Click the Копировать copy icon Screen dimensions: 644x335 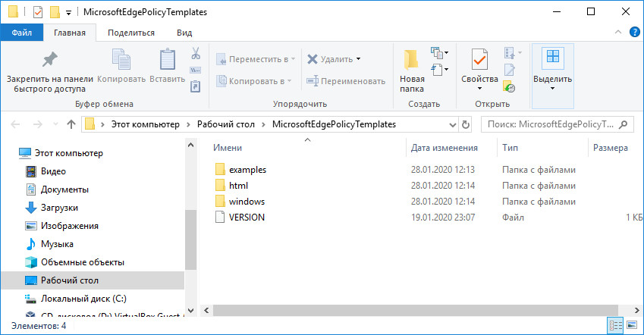121,59
